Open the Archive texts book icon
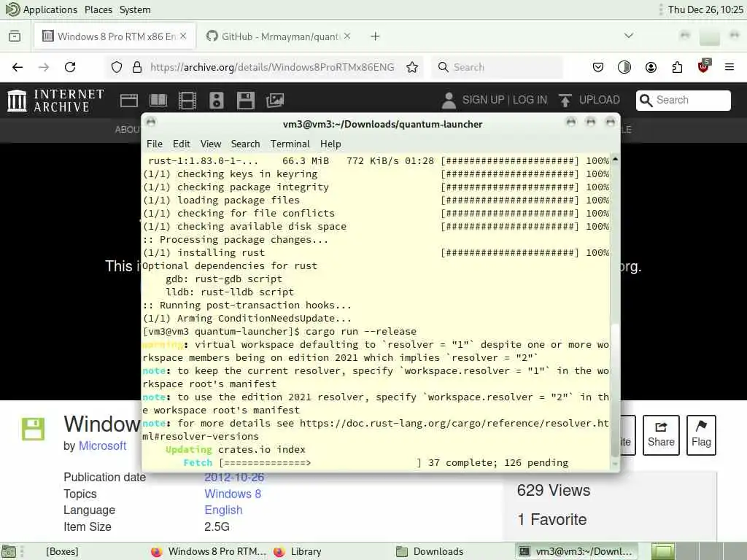Image resolution: width=747 pixels, height=560 pixels. [158, 101]
